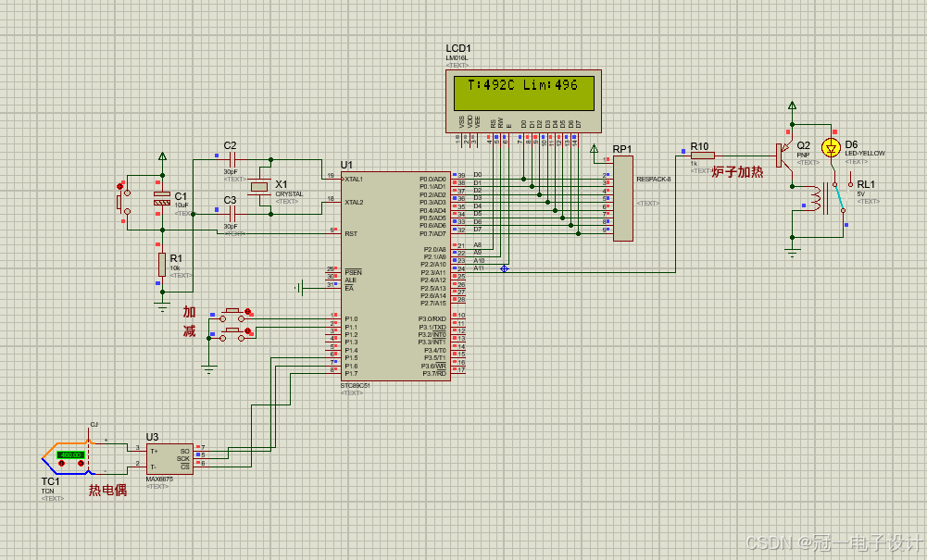
Task: Select the crystal oscillator X1 symbol
Action: tap(259, 187)
